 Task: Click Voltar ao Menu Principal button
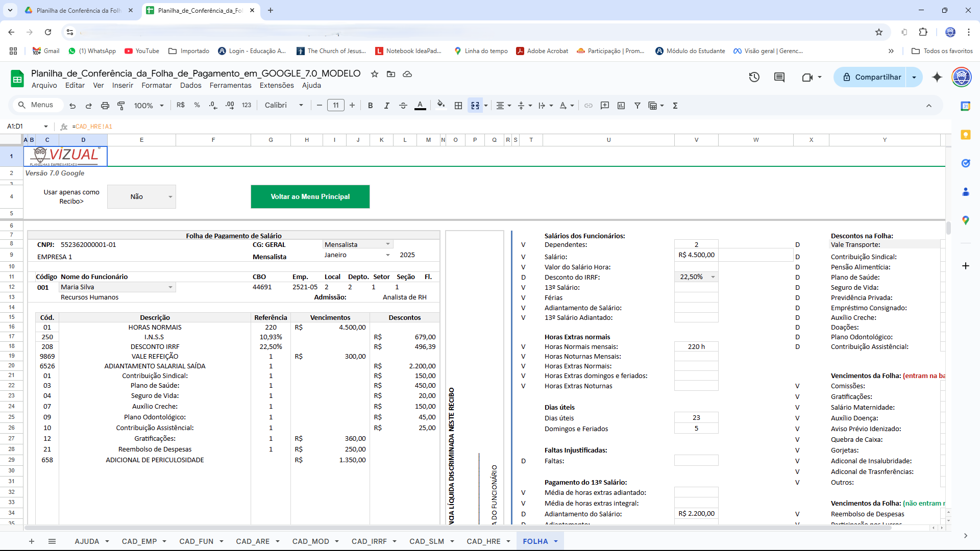pyautogui.click(x=310, y=196)
